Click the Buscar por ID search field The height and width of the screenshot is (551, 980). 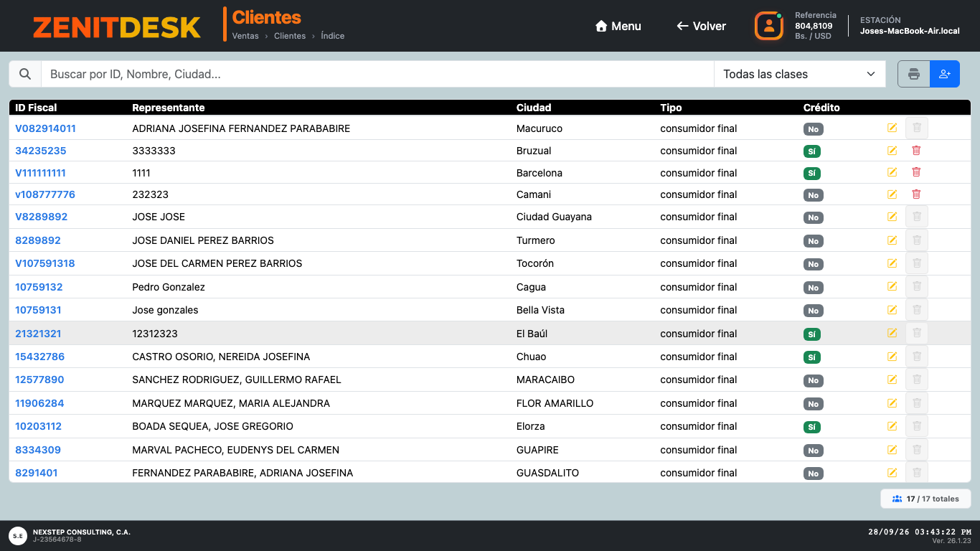click(377, 74)
